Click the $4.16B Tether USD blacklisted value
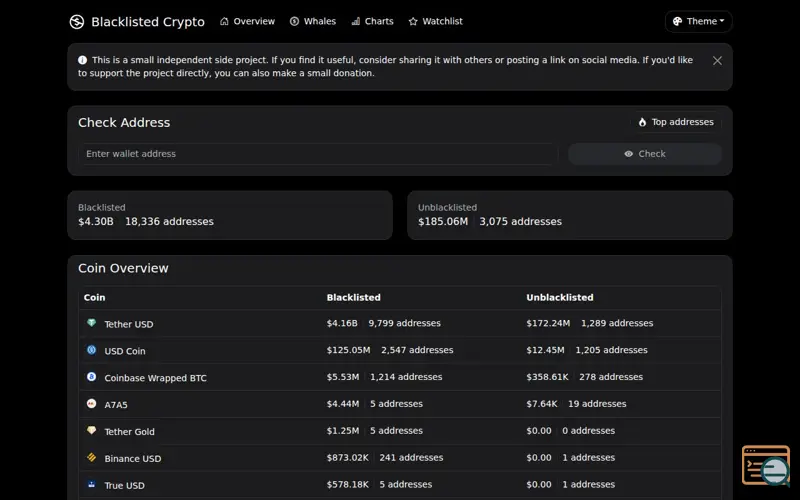 (342, 323)
